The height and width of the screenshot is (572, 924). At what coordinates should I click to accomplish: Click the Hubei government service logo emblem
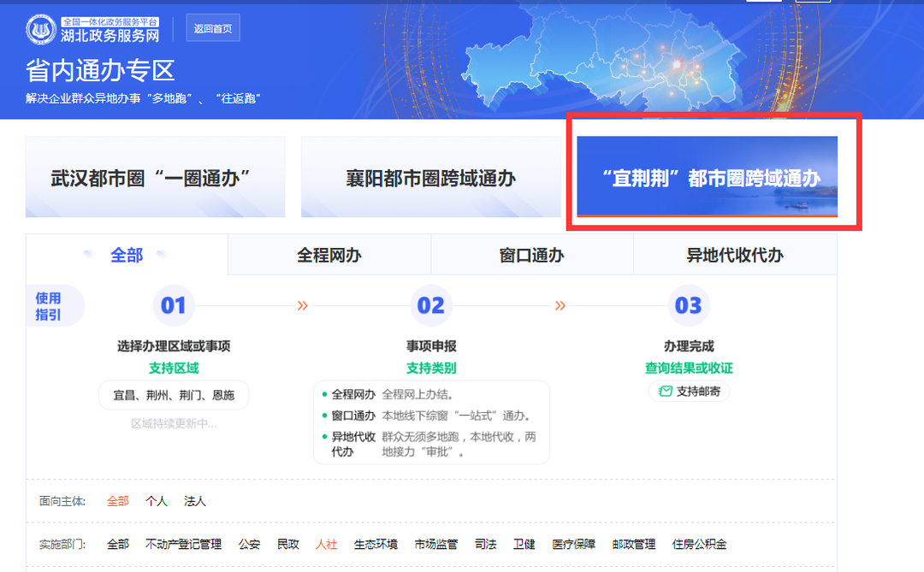click(x=41, y=29)
